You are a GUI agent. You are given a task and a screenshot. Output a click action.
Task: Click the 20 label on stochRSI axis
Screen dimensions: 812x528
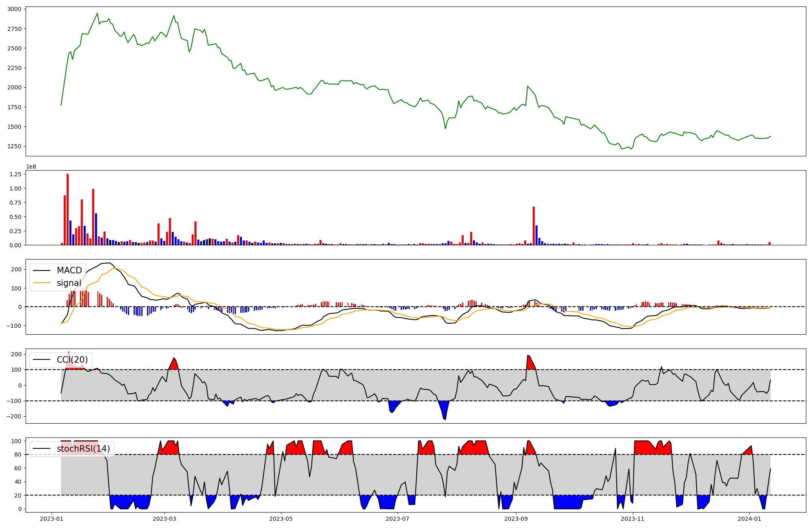[x=18, y=496]
